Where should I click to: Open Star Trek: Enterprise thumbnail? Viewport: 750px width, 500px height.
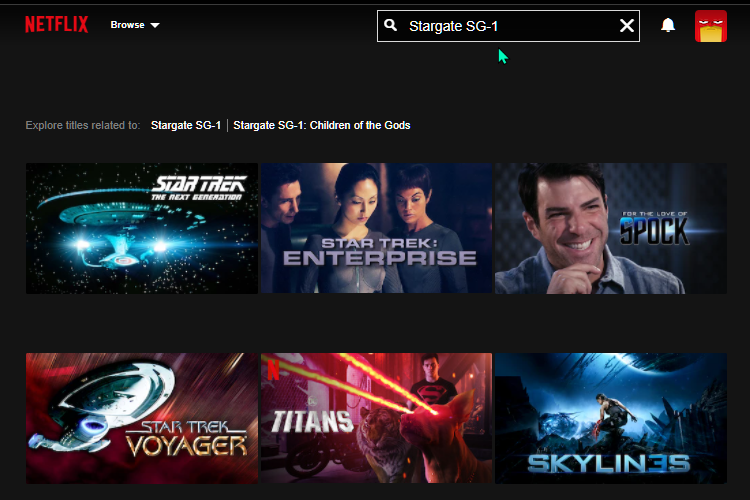(376, 228)
